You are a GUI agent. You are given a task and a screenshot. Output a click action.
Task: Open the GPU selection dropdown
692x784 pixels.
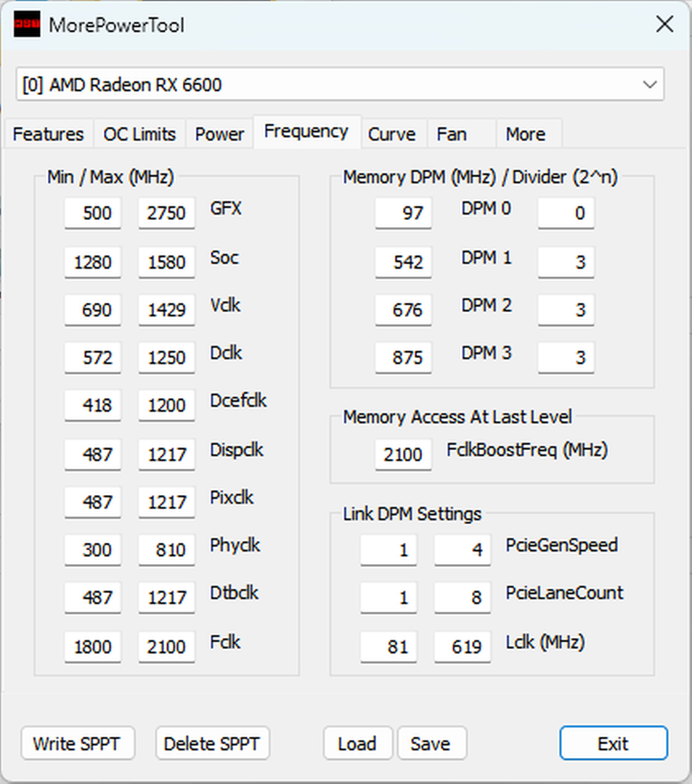pyautogui.click(x=340, y=84)
